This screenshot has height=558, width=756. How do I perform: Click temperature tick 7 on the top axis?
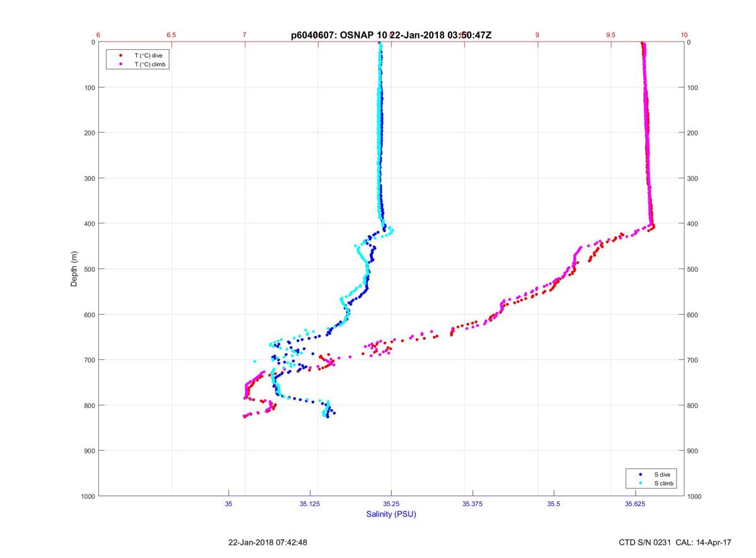pos(245,35)
